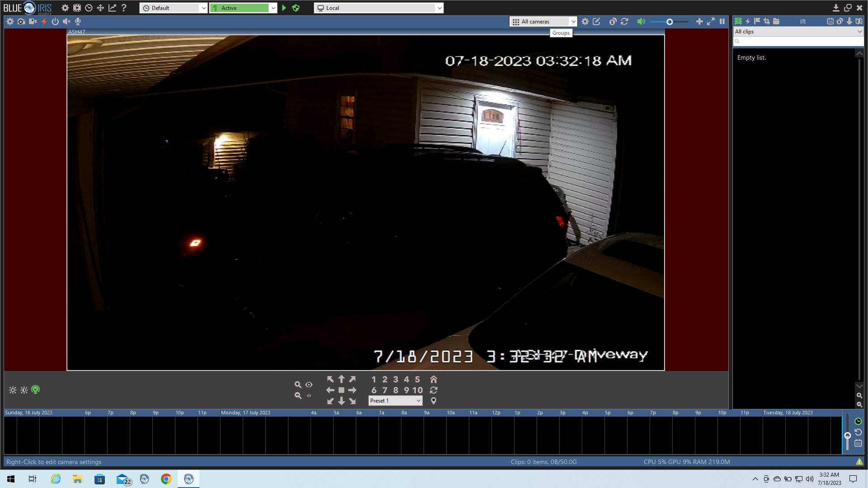Tilt camera down with PTZ down arrow
868x488 pixels.
(341, 401)
